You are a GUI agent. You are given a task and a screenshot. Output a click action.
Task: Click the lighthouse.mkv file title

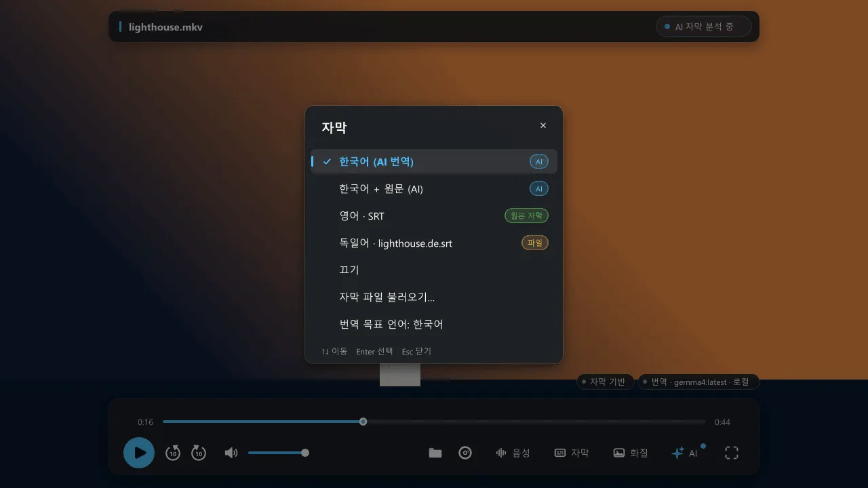click(x=165, y=27)
